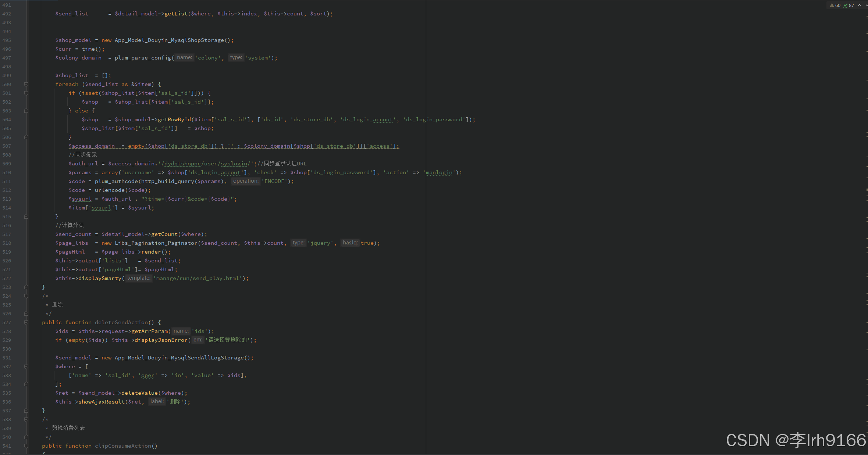Fold the deleteSendAction function at line 527
Screen dimensions: 868x455
[x=26, y=322]
